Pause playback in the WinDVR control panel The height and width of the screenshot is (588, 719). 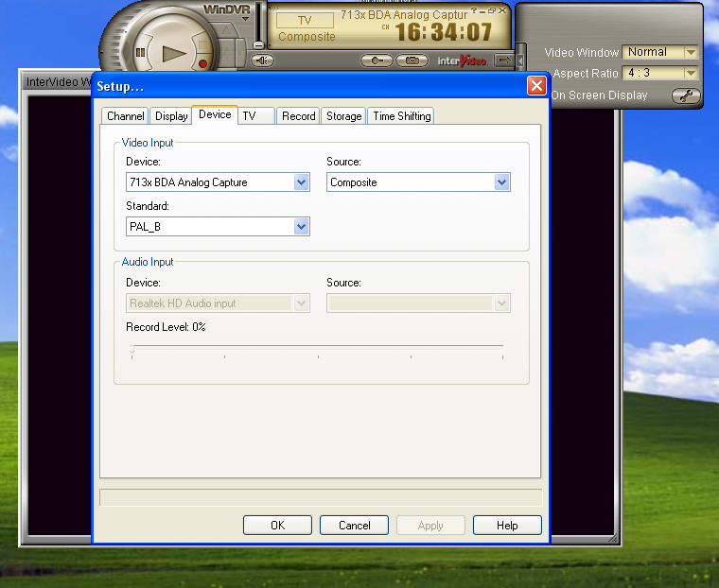pyautogui.click(x=140, y=53)
